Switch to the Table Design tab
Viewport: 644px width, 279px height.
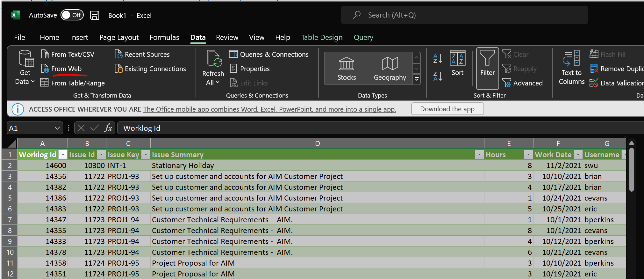322,37
